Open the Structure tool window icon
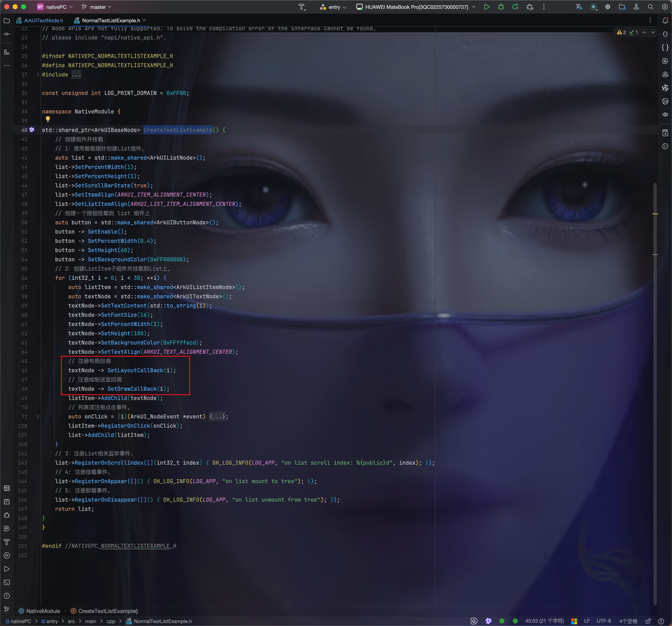Image resolution: width=672 pixels, height=626 pixels. (x=7, y=52)
